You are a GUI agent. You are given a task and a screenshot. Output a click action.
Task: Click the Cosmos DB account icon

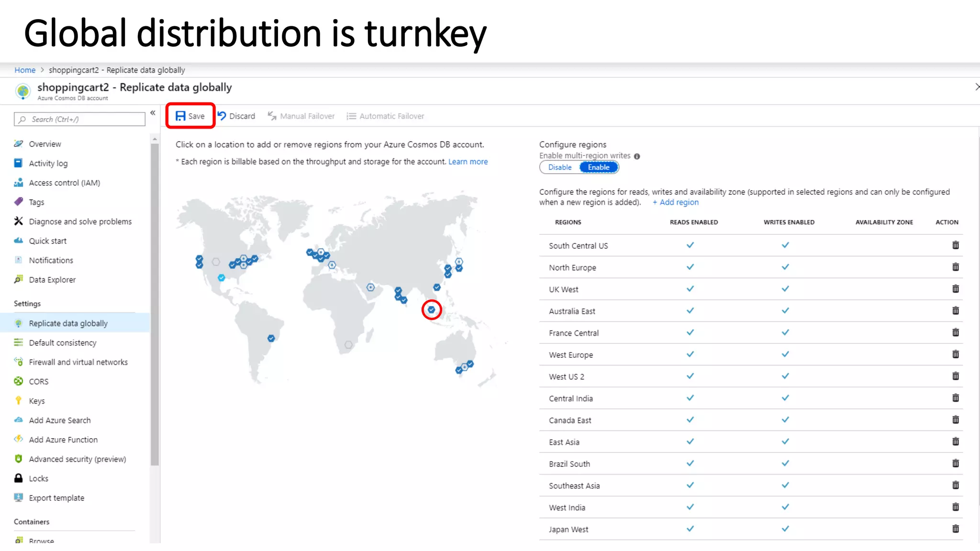point(23,91)
